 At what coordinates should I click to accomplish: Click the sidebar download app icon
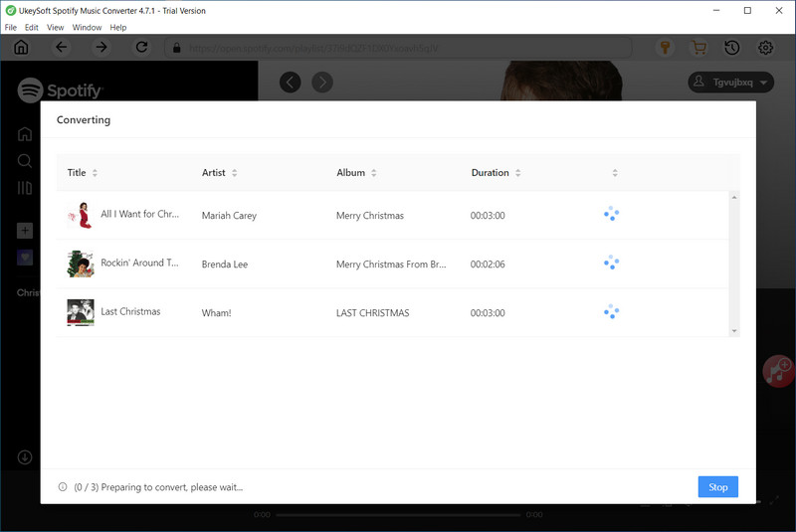[x=25, y=457]
